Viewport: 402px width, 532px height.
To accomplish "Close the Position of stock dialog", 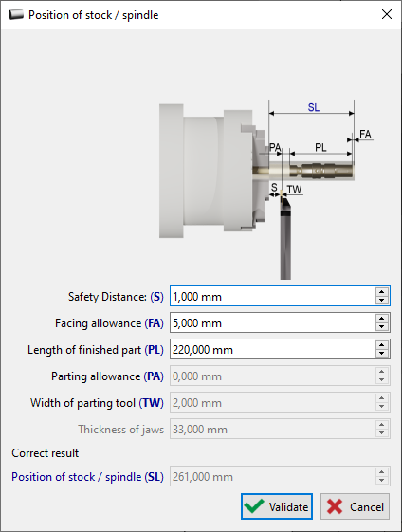I will point(387,14).
